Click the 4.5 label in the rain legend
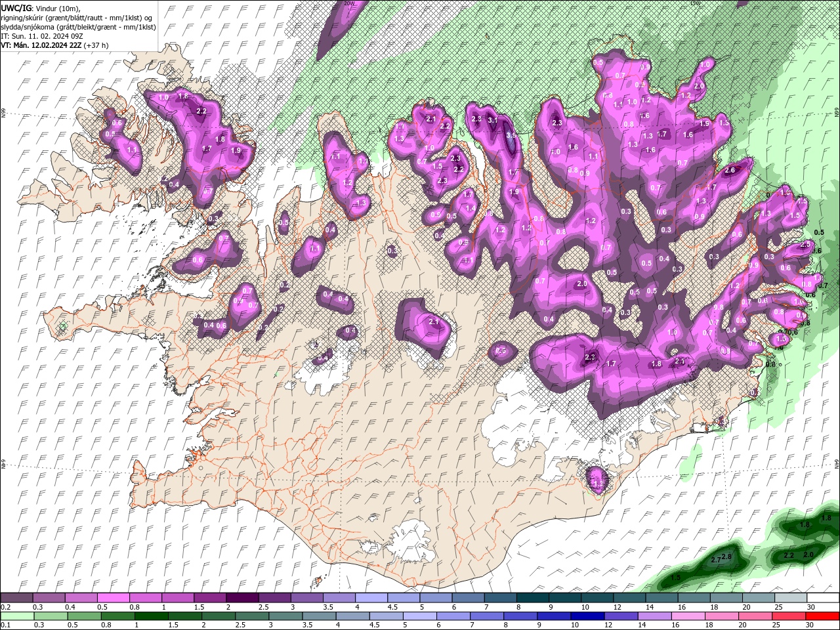Viewport: 840px width, 630px height. [375, 625]
